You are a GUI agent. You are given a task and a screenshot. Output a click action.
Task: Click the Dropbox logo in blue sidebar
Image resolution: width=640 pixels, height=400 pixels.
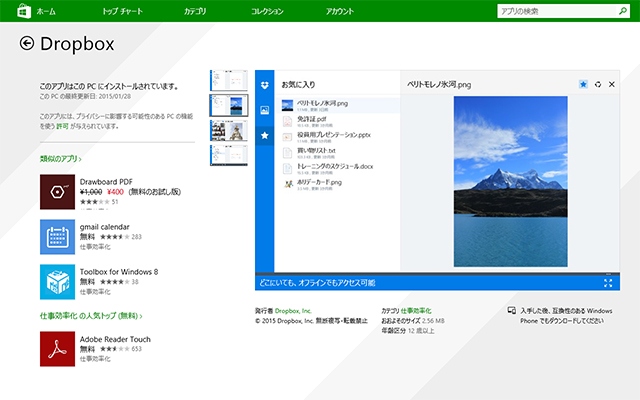[x=264, y=85]
